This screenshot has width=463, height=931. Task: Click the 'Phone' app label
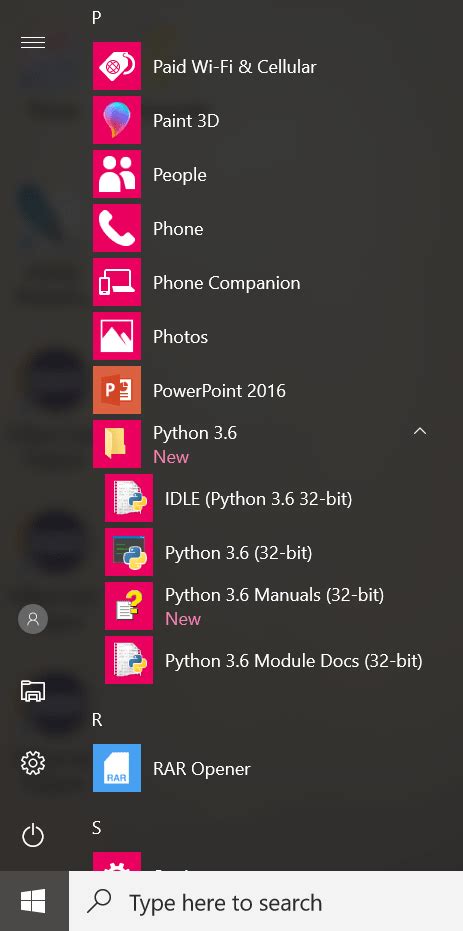pyautogui.click(x=178, y=229)
